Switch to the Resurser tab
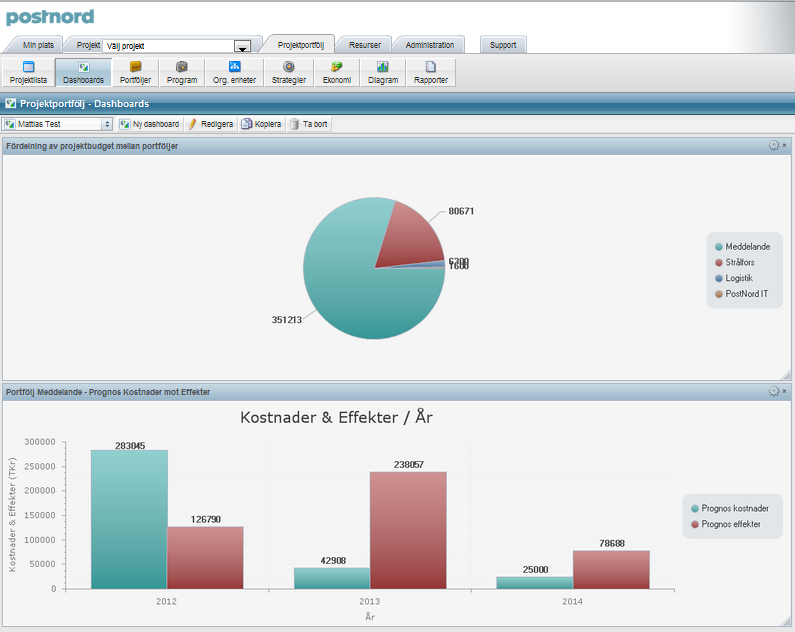Image resolution: width=795 pixels, height=632 pixels. click(x=365, y=45)
